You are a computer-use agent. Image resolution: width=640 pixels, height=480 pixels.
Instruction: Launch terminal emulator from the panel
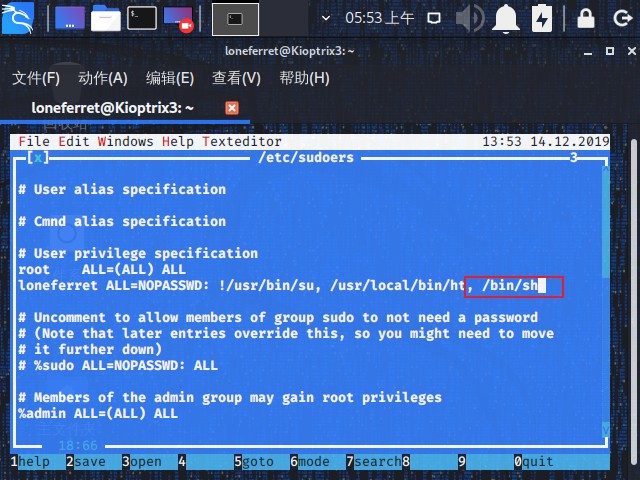point(142,18)
